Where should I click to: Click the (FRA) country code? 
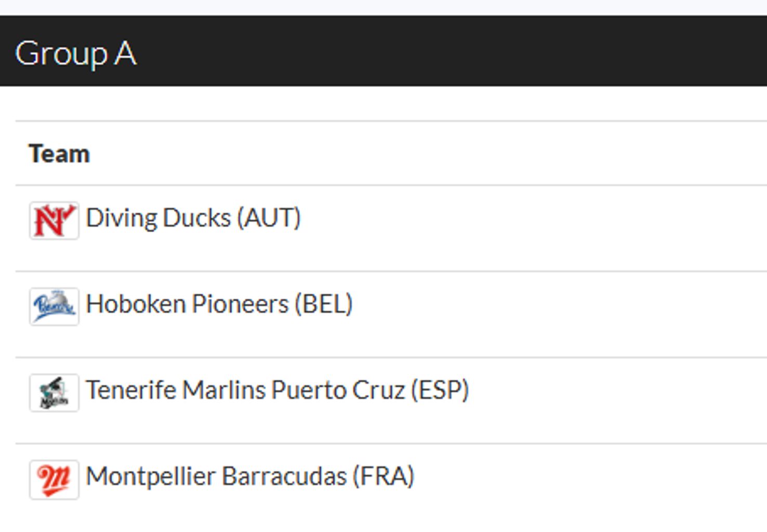click(x=384, y=476)
